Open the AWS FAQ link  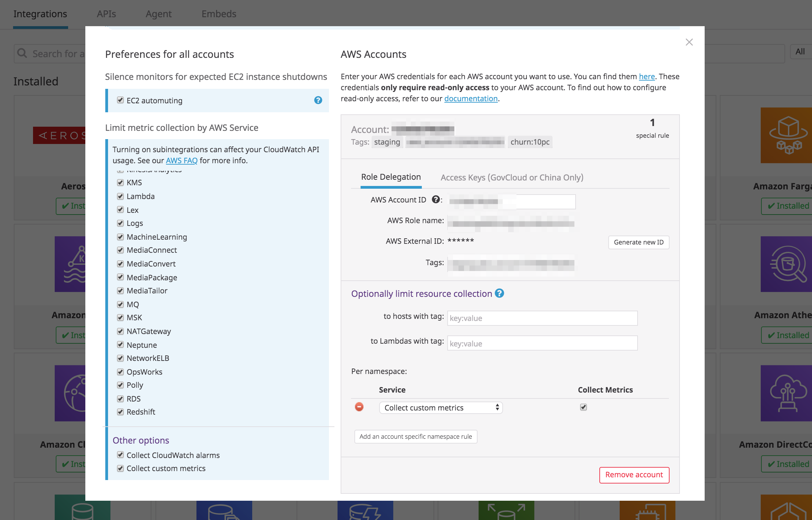[x=181, y=160]
